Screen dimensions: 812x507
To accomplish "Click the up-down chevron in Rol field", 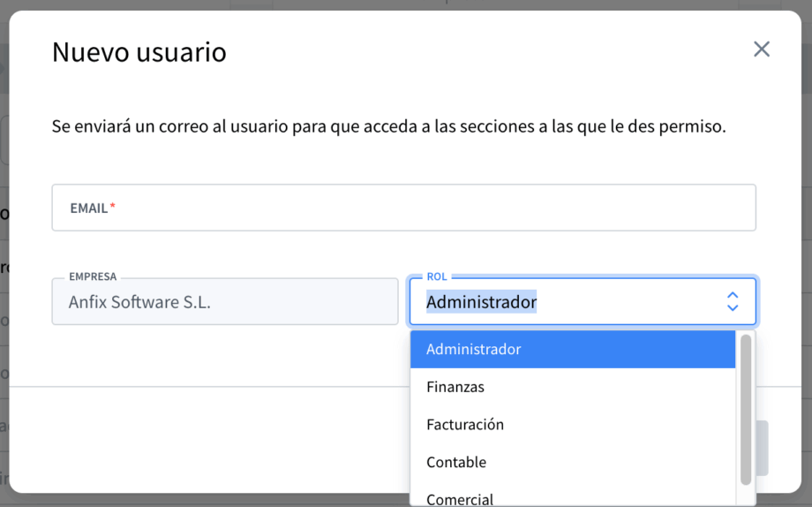I will [x=732, y=302].
